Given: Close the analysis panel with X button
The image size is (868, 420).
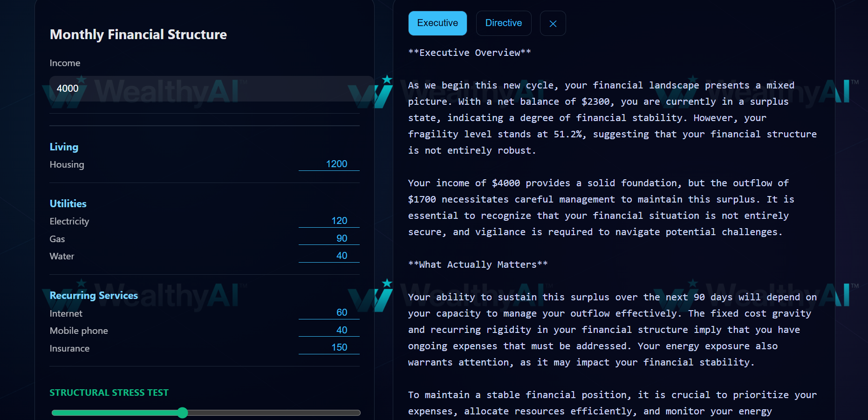Looking at the screenshot, I should pos(553,23).
